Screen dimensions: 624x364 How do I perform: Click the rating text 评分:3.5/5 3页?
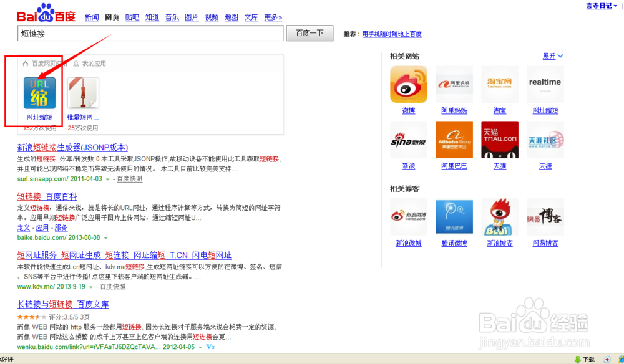pyautogui.click(x=69, y=317)
